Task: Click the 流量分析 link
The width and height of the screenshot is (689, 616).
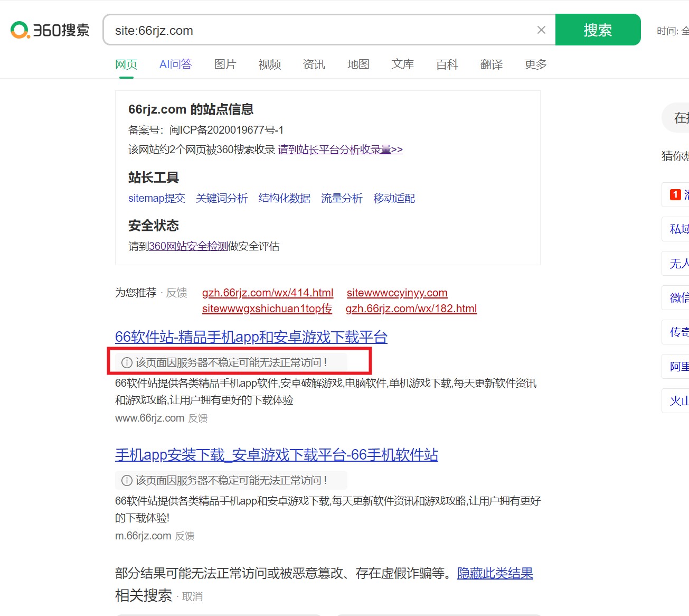Action: point(342,198)
